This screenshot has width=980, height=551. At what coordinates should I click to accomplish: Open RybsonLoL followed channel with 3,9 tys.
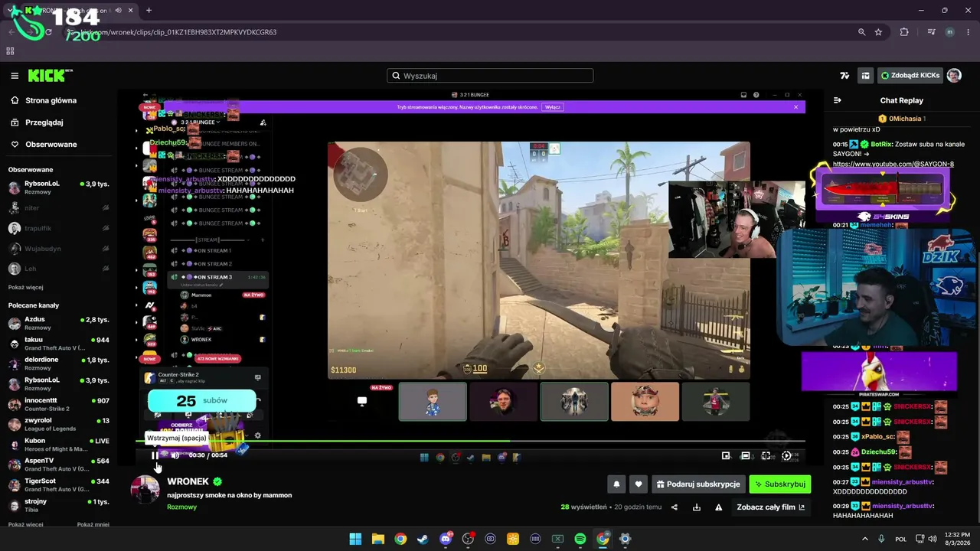[x=58, y=187]
